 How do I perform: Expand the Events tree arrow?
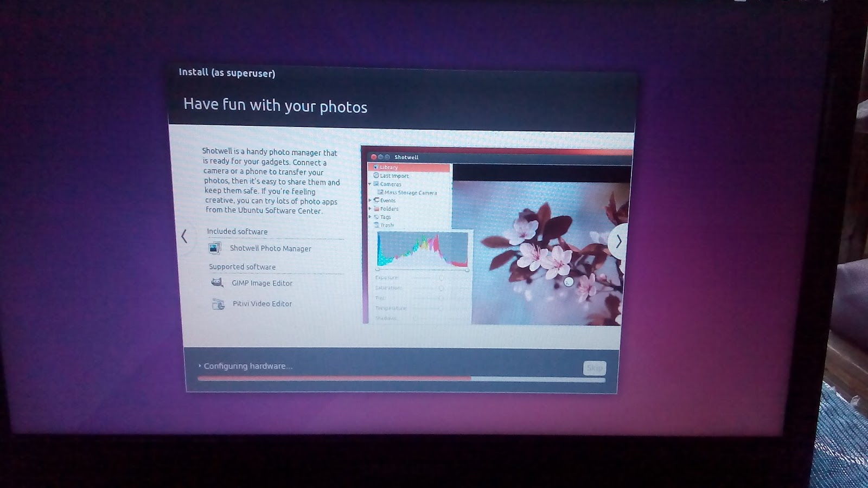pyautogui.click(x=370, y=201)
